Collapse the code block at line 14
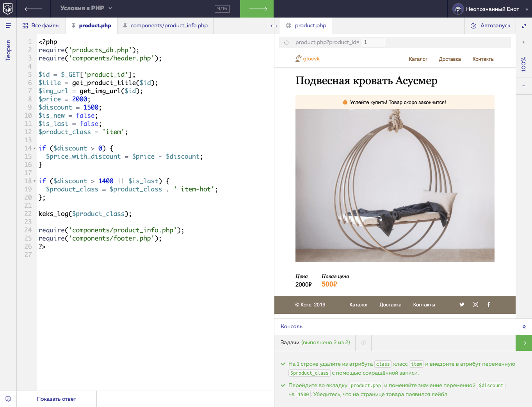 pos(34,149)
